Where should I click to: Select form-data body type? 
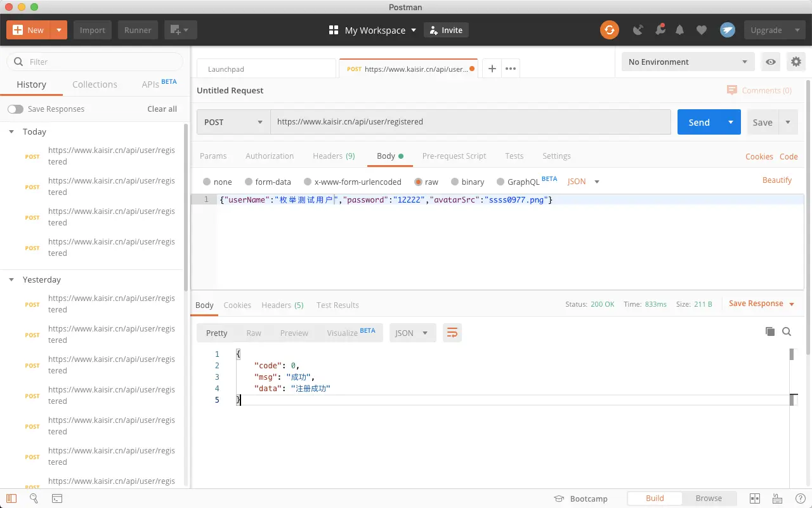coord(249,182)
